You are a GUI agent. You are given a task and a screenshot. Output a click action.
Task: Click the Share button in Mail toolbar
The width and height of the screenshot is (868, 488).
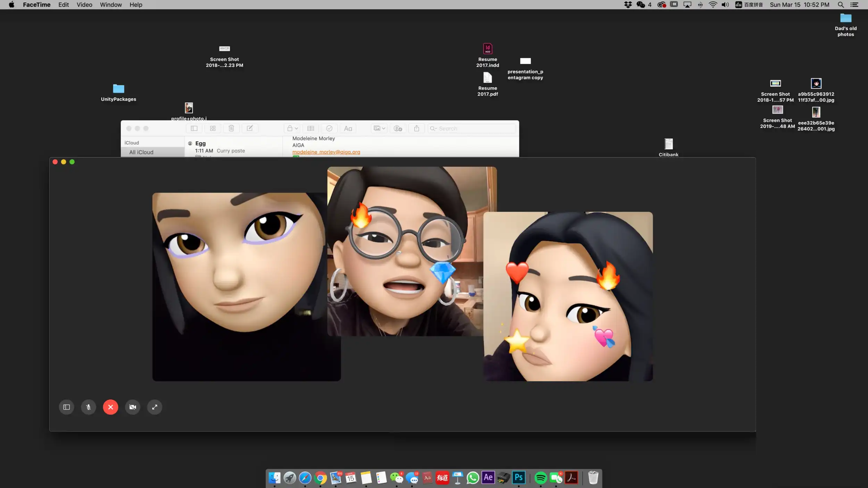tap(416, 128)
